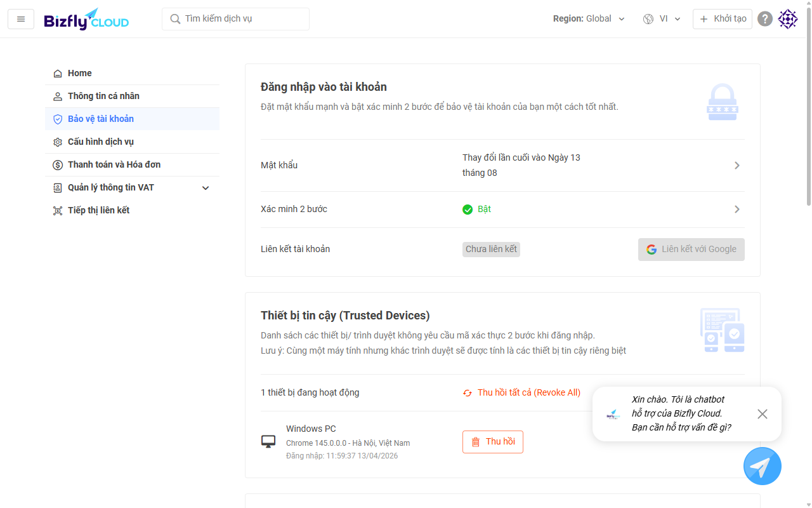Click the globe language icon
The width and height of the screenshot is (812, 508).
648,19
